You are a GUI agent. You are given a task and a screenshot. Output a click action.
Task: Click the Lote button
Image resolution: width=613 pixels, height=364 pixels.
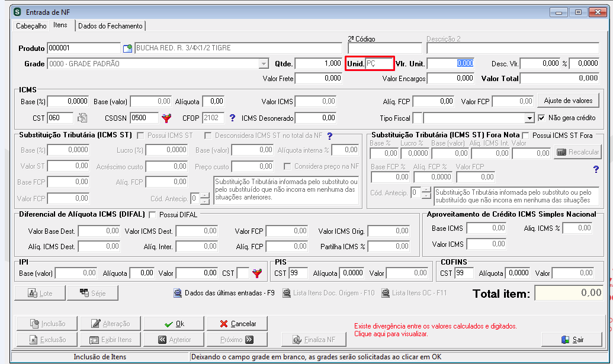pyautogui.click(x=40, y=293)
